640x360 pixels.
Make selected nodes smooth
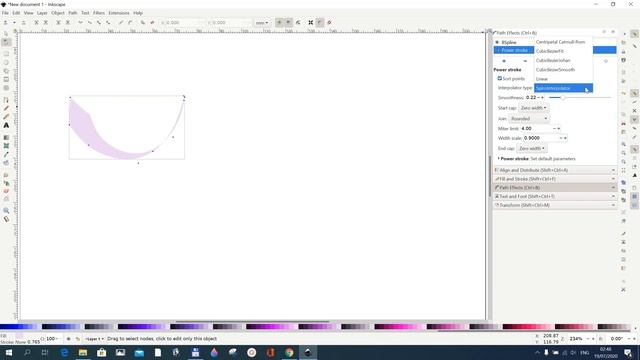pos(90,22)
